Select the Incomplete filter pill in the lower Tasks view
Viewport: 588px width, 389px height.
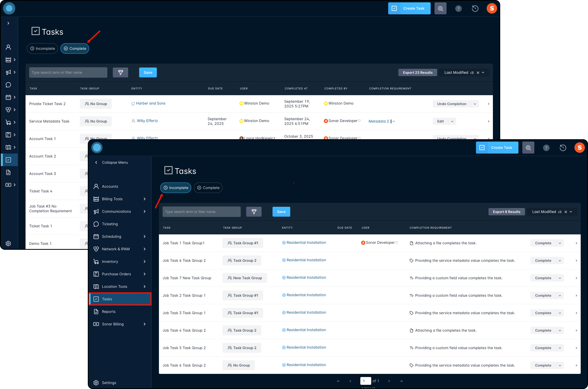(x=176, y=188)
